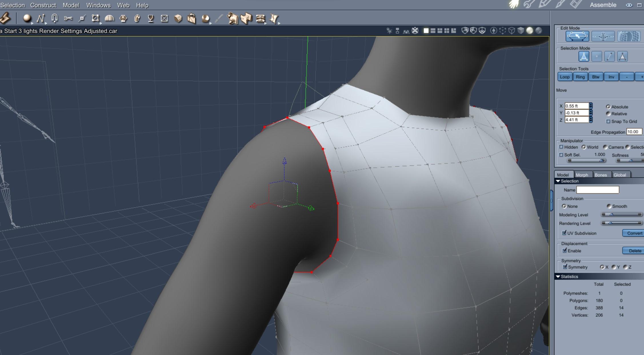The width and height of the screenshot is (644, 355).
Task: Switch to four-view viewport layout
Action: (x=447, y=31)
